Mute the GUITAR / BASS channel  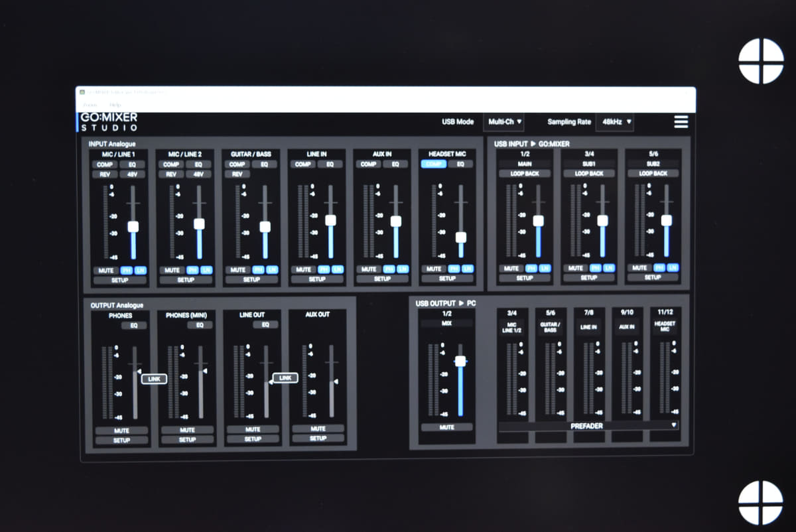pos(238,270)
